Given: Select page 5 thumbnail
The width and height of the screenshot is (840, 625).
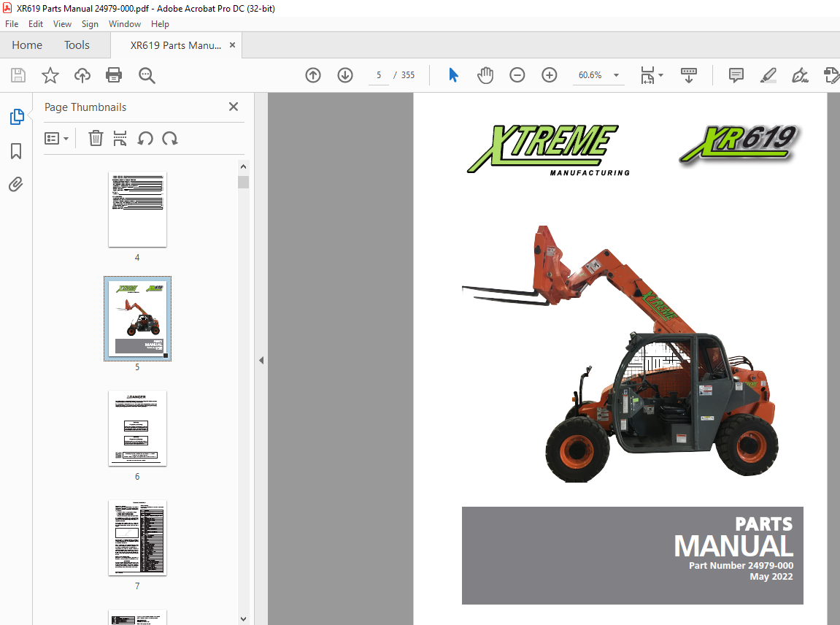Looking at the screenshot, I should pos(137,318).
